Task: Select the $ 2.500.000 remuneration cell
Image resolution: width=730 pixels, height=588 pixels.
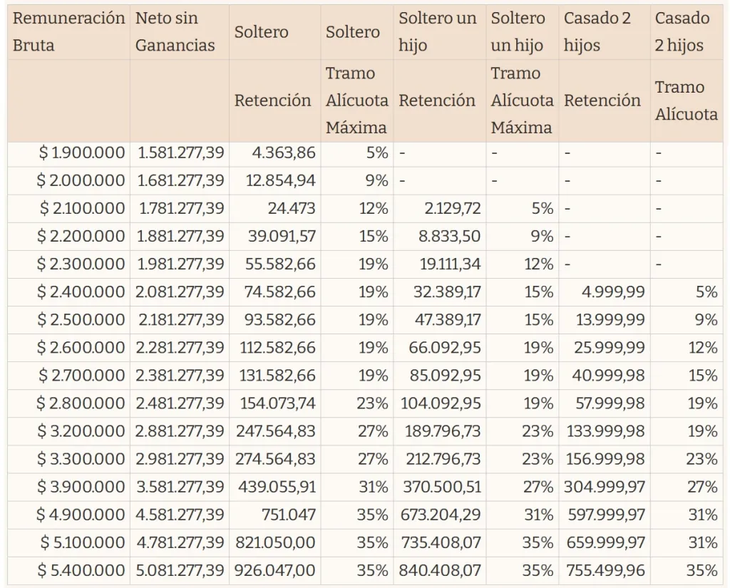Action: pos(82,320)
